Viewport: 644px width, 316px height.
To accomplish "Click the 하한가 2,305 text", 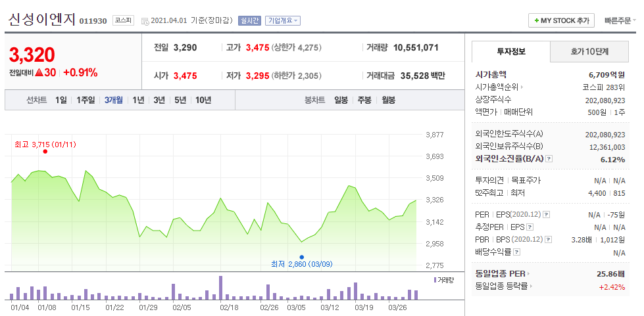I will (296, 76).
